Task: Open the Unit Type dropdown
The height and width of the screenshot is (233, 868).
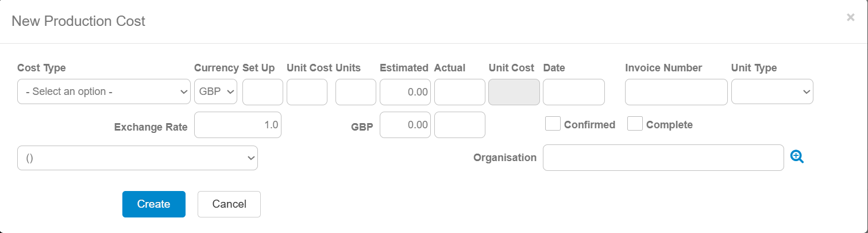Action: tap(771, 92)
